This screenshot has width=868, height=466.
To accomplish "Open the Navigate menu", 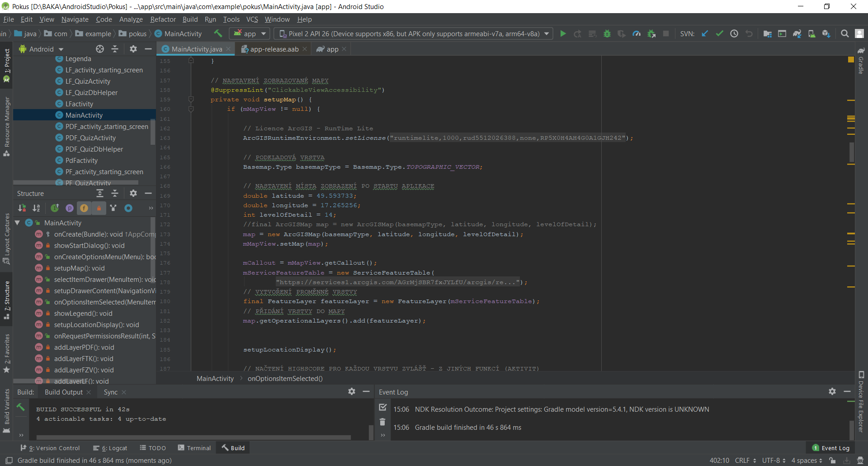I will 75,19.
